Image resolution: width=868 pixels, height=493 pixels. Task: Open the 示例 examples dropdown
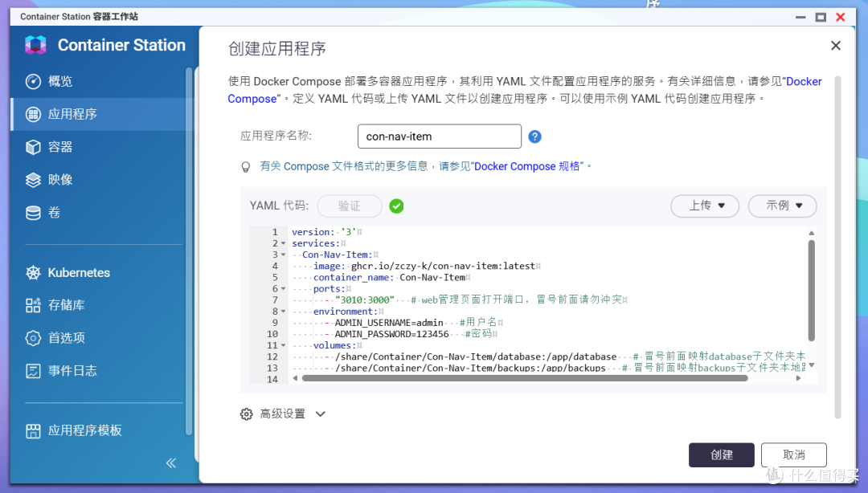pos(782,206)
